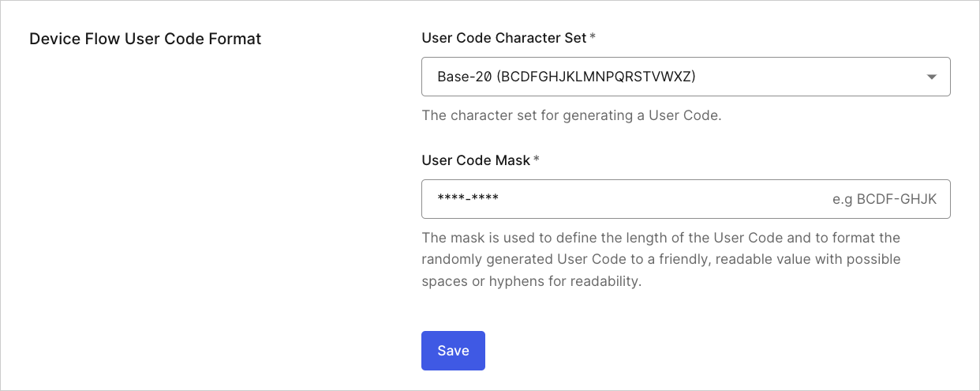
Task: Click the dropdown caret arrow icon
Action: (931, 77)
